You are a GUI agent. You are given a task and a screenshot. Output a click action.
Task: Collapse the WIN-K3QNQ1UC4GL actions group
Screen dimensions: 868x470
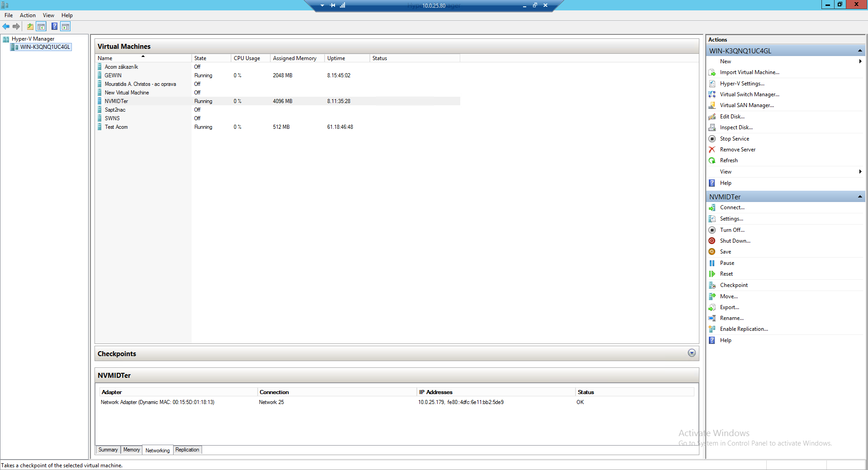pyautogui.click(x=860, y=51)
